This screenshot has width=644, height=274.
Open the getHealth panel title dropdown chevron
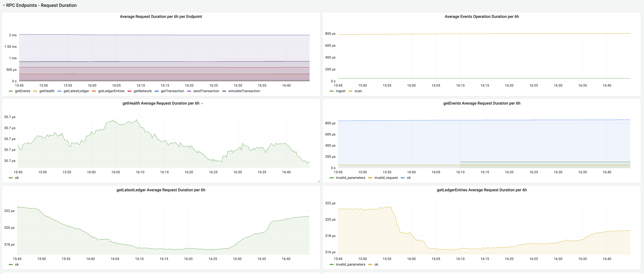pos(202,103)
